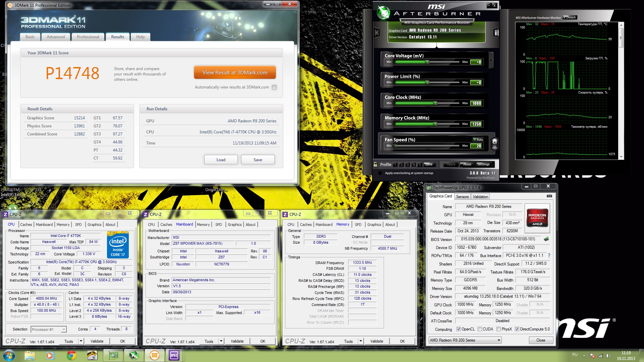The width and height of the screenshot is (644, 362).
Task: Click the GPU-Z screenshot camera icon
Action: pyautogui.click(x=549, y=196)
